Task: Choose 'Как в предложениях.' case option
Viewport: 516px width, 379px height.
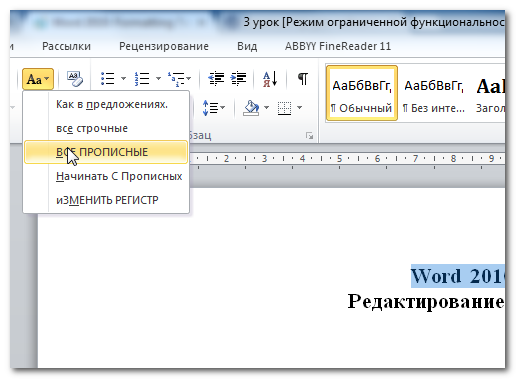Action: (x=106, y=104)
